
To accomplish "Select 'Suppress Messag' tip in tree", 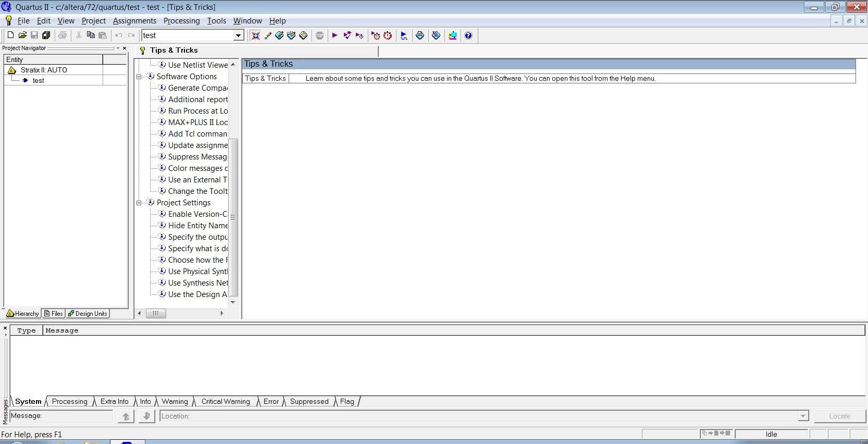I will coord(197,157).
